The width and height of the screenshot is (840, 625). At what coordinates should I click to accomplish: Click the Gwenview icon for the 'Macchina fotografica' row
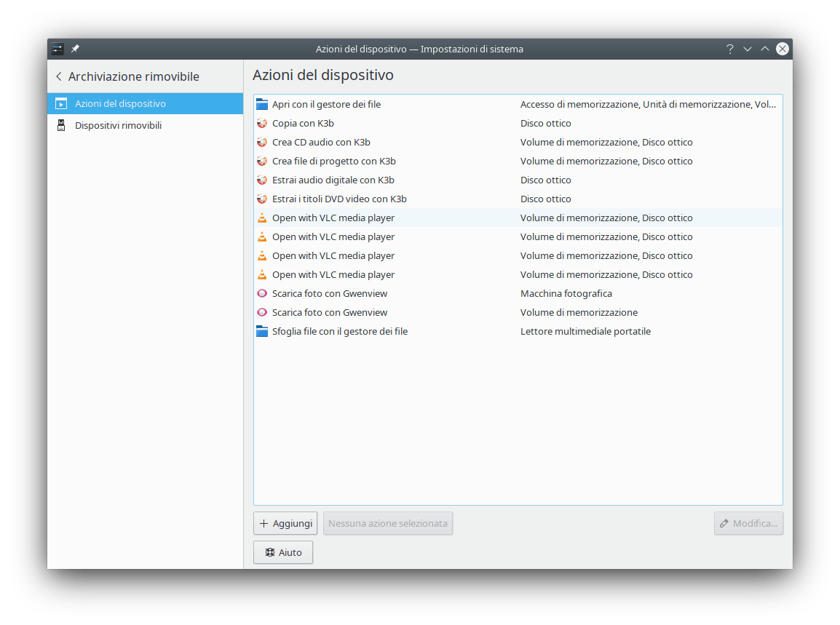click(x=262, y=294)
